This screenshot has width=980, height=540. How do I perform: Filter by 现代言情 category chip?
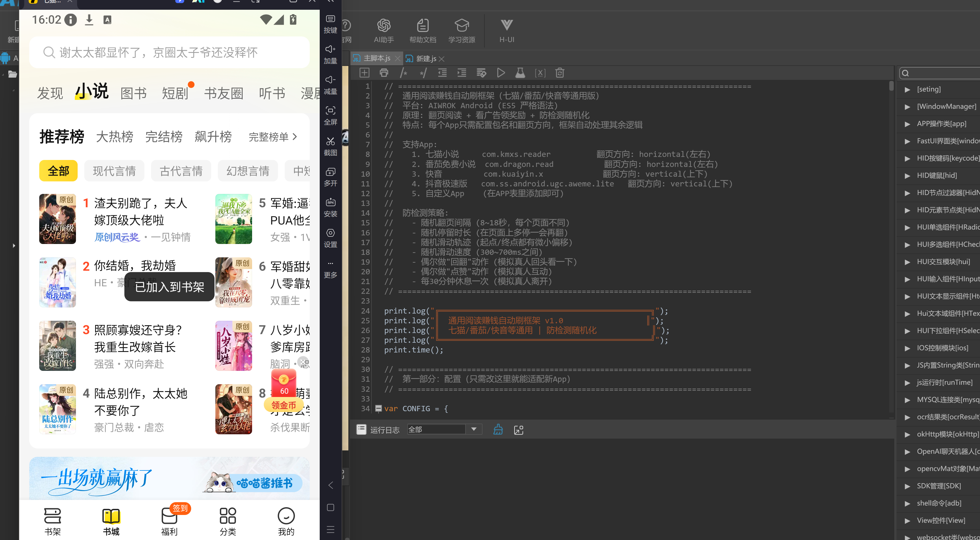[x=114, y=171]
